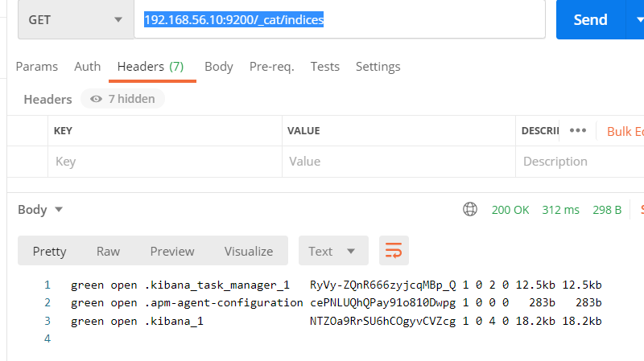Click the 298 B response size
The width and height of the screenshot is (644, 361).
(x=607, y=210)
